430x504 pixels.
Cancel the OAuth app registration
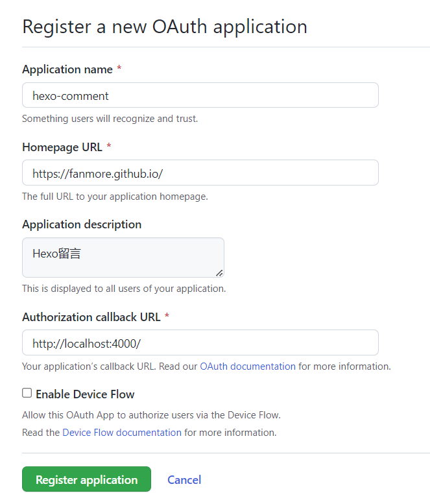[x=184, y=480]
